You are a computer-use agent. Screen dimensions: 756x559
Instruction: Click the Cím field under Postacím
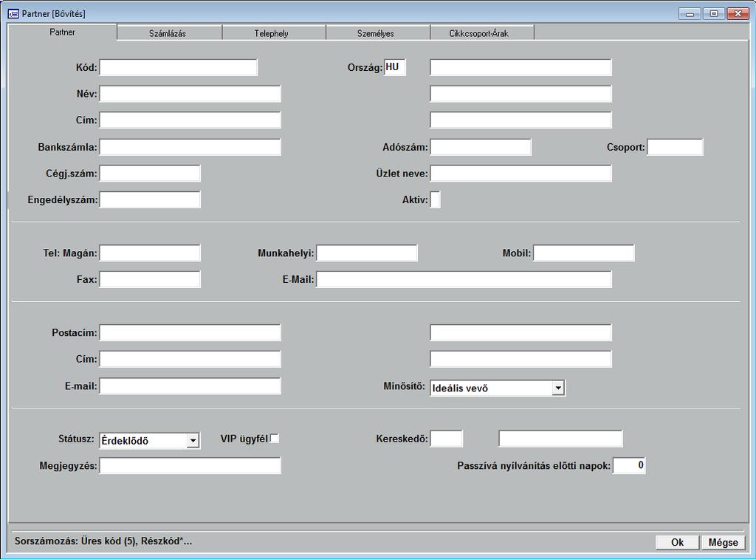tap(190, 359)
